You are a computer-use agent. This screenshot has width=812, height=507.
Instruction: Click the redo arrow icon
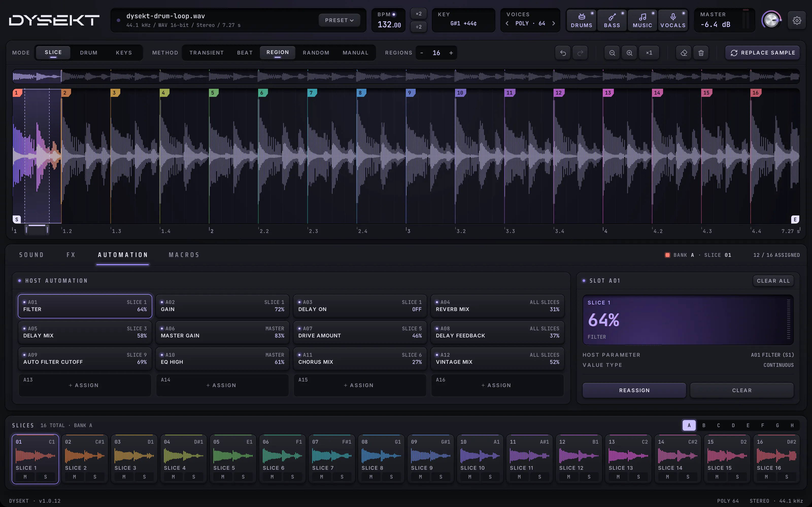click(x=580, y=53)
